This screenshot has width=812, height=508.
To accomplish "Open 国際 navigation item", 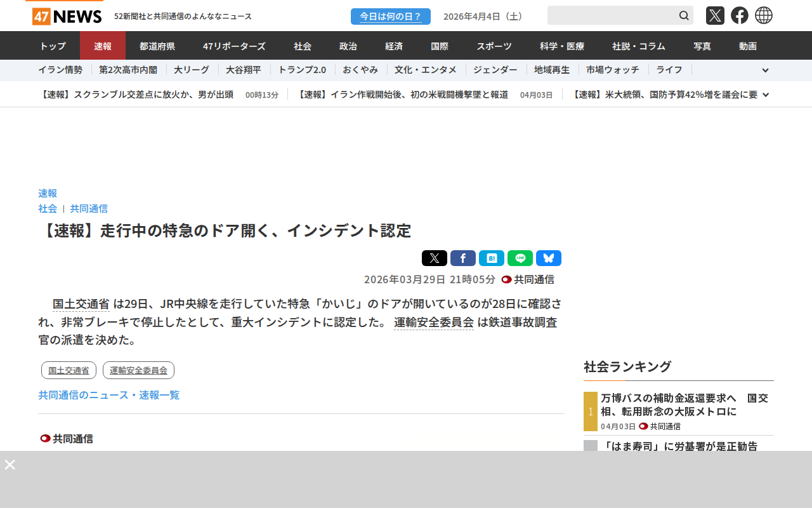I will (440, 46).
